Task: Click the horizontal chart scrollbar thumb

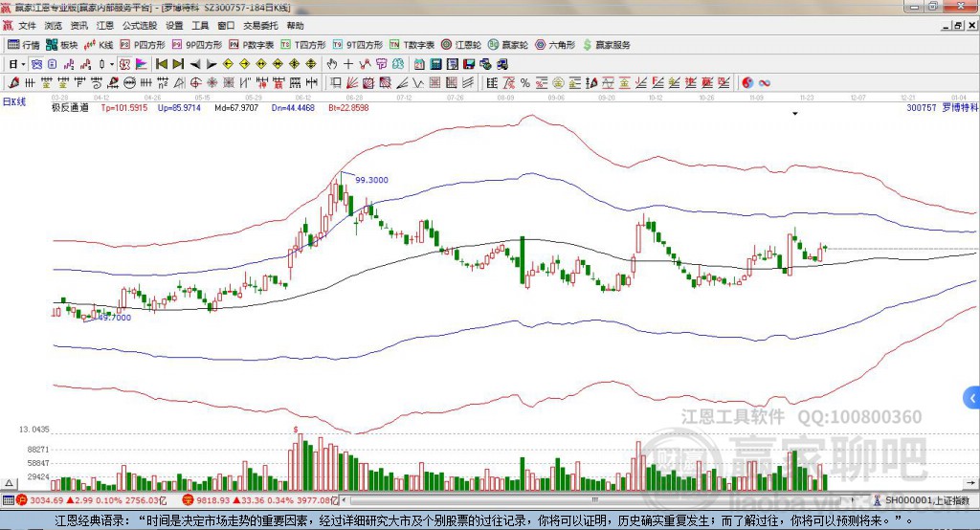Action: (x=595, y=500)
